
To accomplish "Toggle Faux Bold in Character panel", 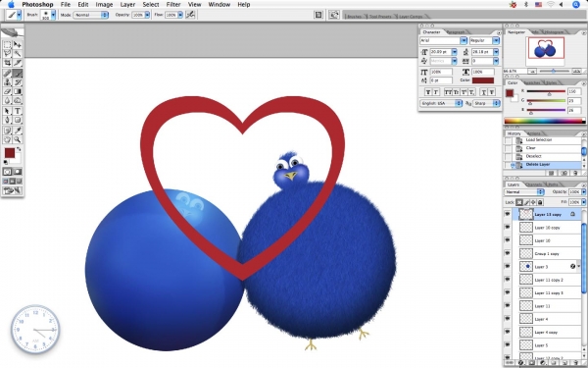I will (x=428, y=92).
